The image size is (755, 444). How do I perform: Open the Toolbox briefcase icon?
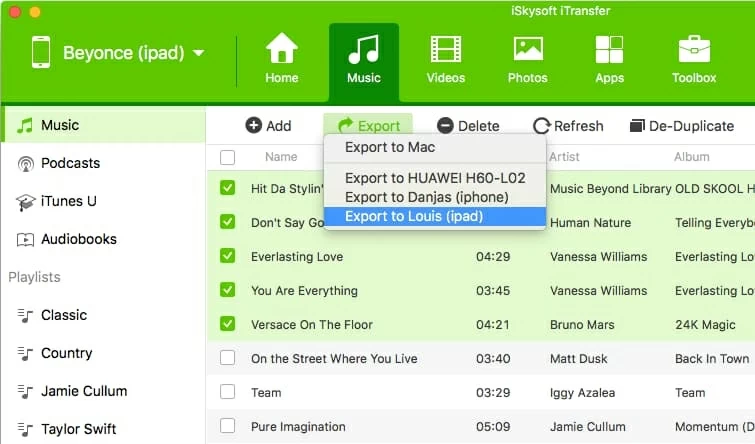(694, 49)
